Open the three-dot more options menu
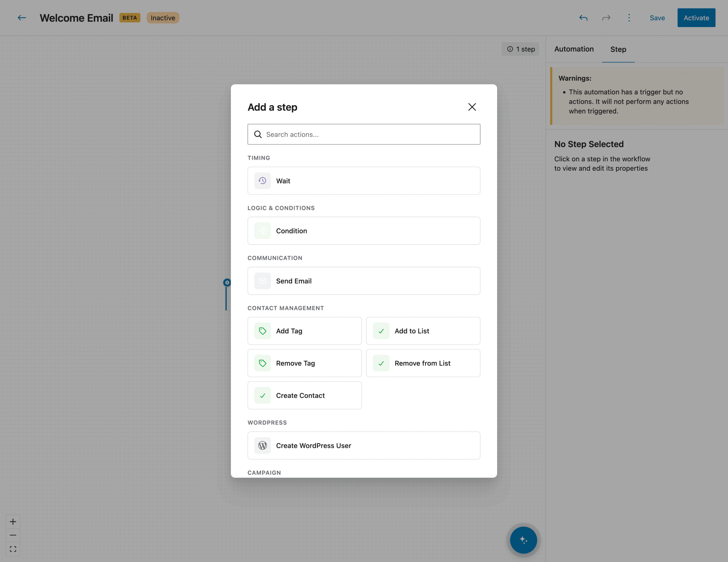728x562 pixels. click(629, 18)
